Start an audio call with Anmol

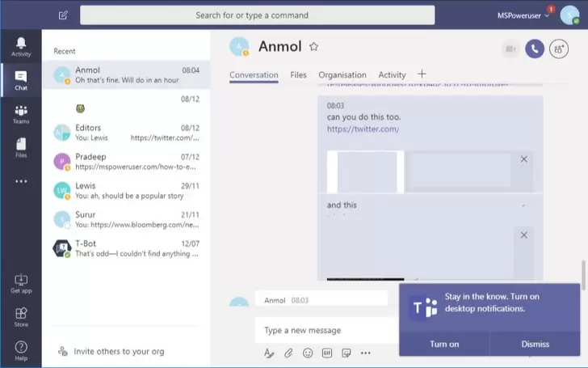pyautogui.click(x=534, y=49)
